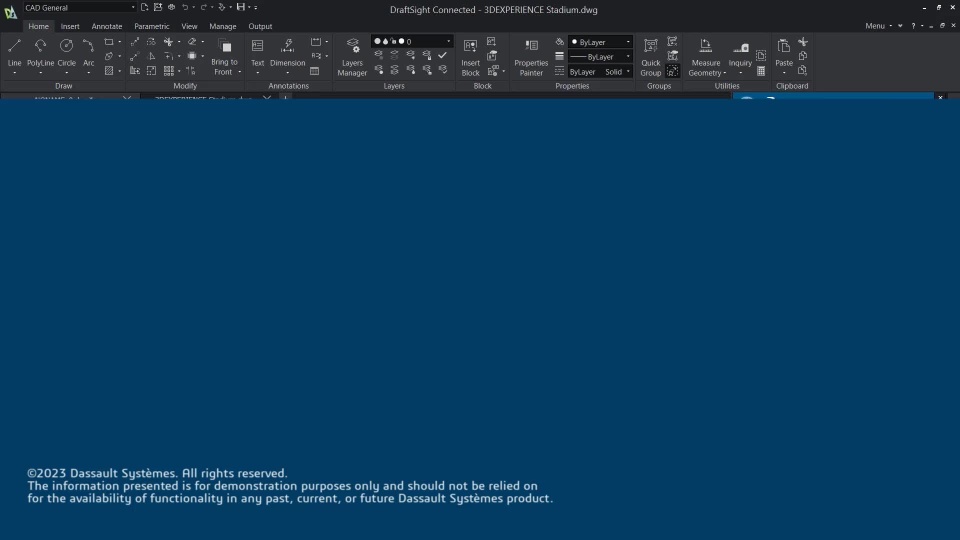Open the ByLayer line style dropdown
The width and height of the screenshot is (960, 540).
600,56
